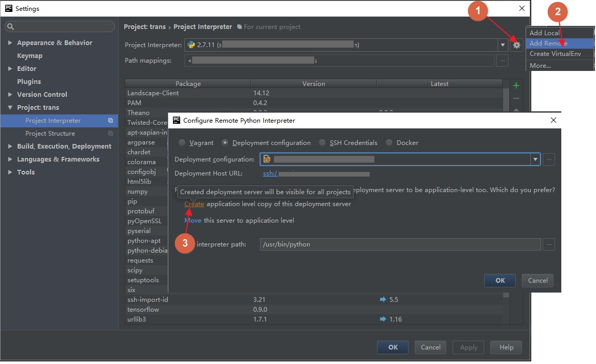596x364 pixels.
Task: Sort packages by Latest column header
Action: (440, 83)
